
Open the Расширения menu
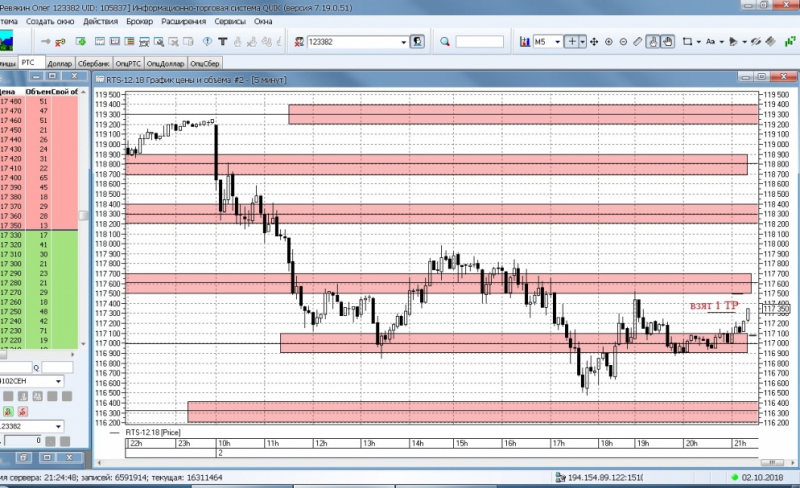pyautogui.click(x=184, y=21)
